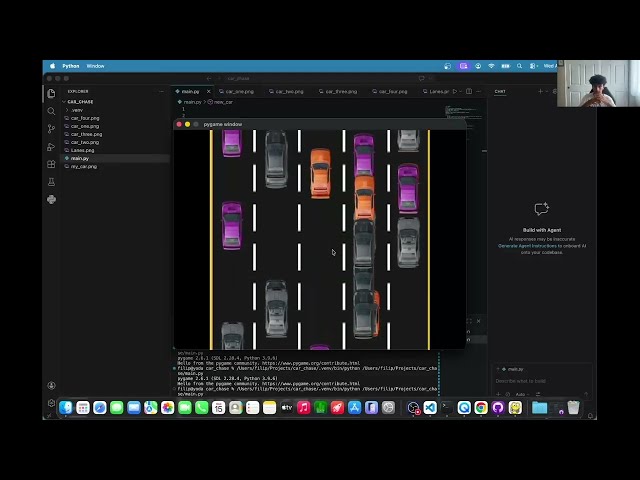Click the Generate Agent Instructions link
The image size is (640, 480).
[x=527, y=246]
